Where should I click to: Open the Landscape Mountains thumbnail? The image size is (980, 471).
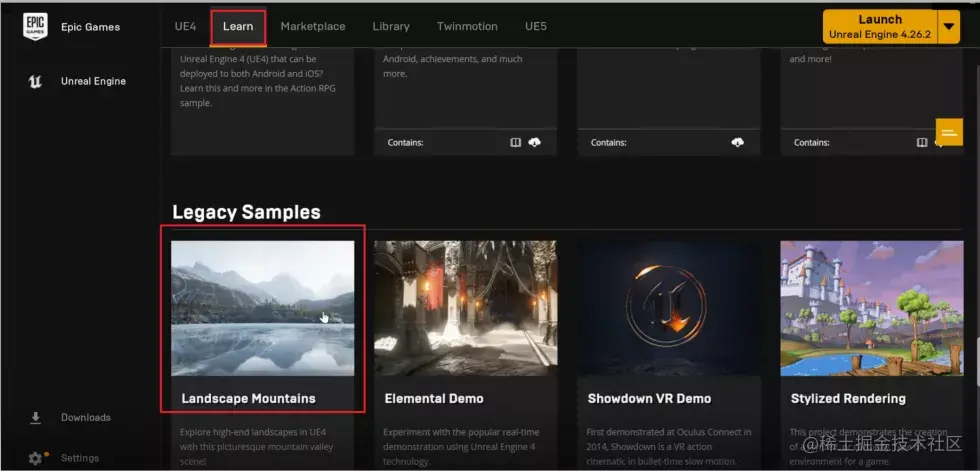[262, 308]
